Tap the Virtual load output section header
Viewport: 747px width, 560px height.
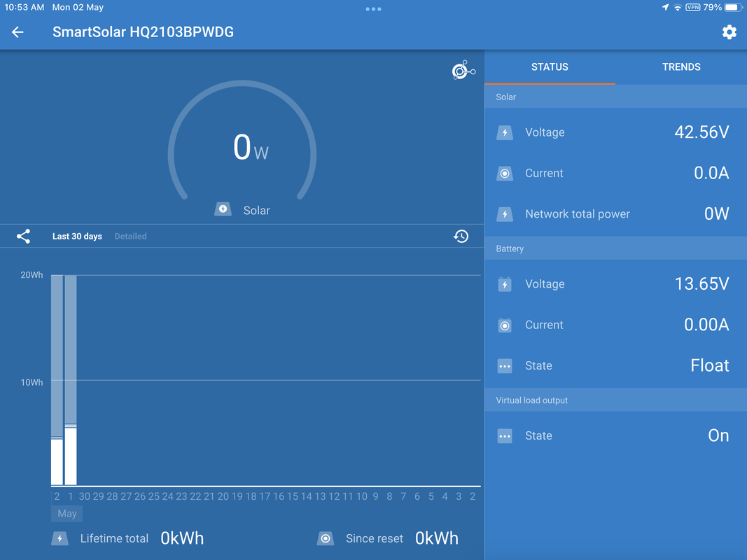(x=615, y=400)
